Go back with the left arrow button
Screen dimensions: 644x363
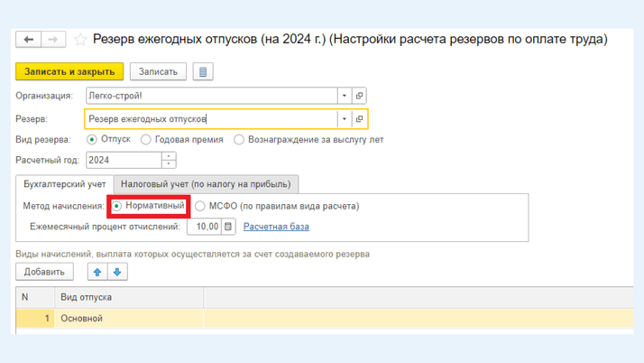coord(28,40)
